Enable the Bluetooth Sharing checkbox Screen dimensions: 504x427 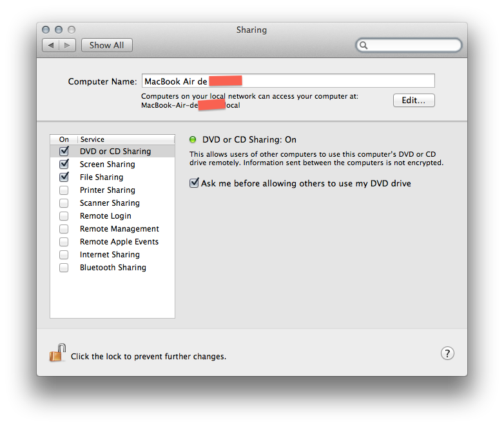pos(64,268)
